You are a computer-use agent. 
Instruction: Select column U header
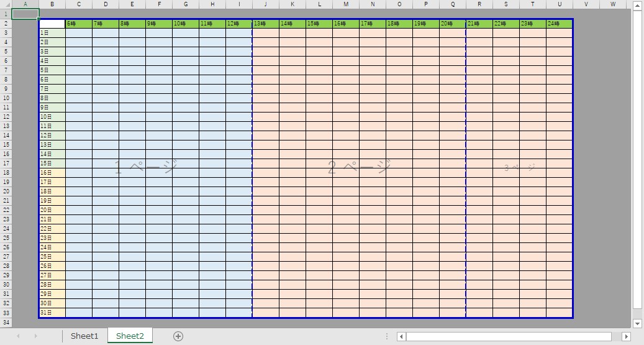560,4
